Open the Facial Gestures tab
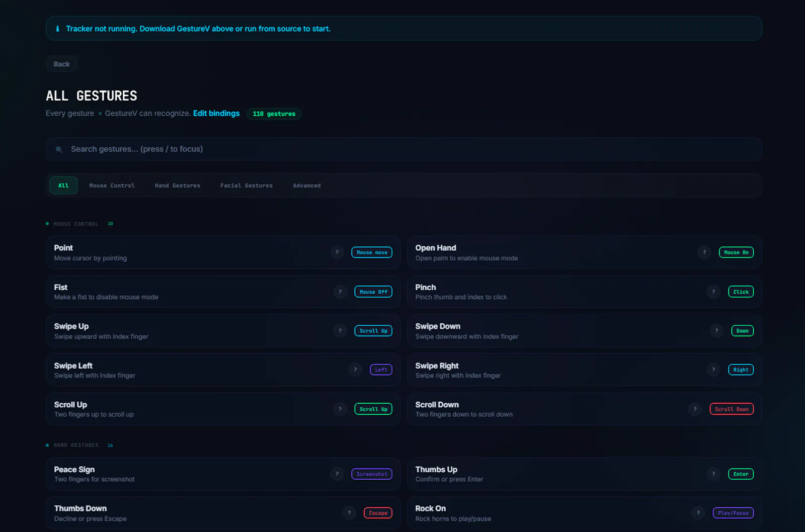This screenshot has height=532, width=805. tap(247, 186)
